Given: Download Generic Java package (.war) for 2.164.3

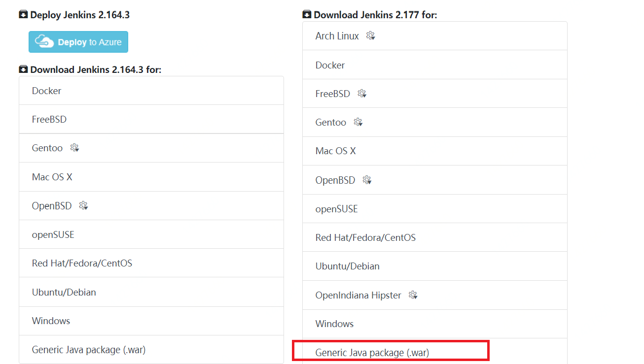Looking at the screenshot, I should (x=151, y=350).
